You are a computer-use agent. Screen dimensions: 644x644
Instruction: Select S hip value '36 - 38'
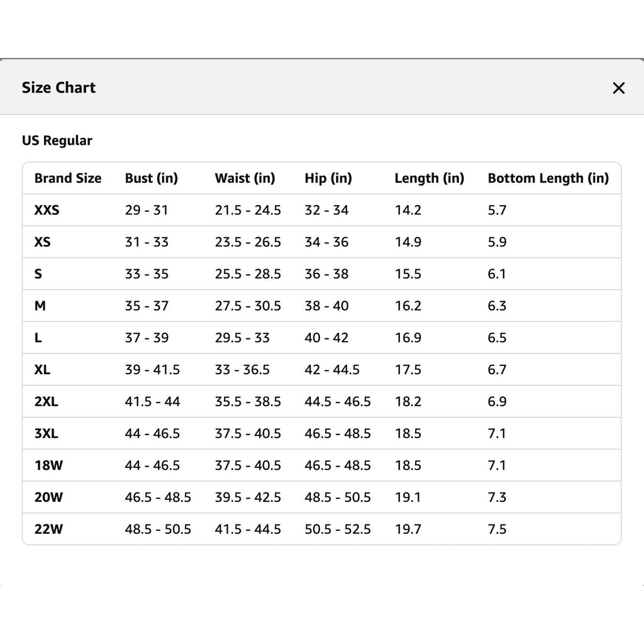click(326, 274)
